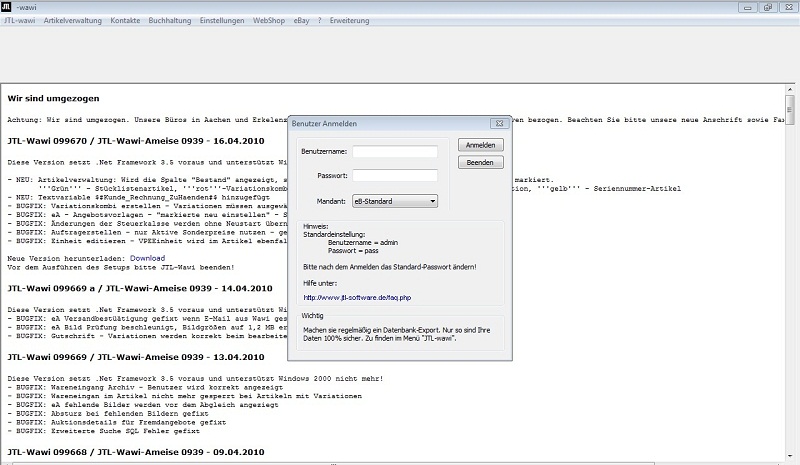Click line 'Auktionsdetails für Fremdangebote gefixt'
The width and height of the screenshot is (800, 465).
(116, 422)
